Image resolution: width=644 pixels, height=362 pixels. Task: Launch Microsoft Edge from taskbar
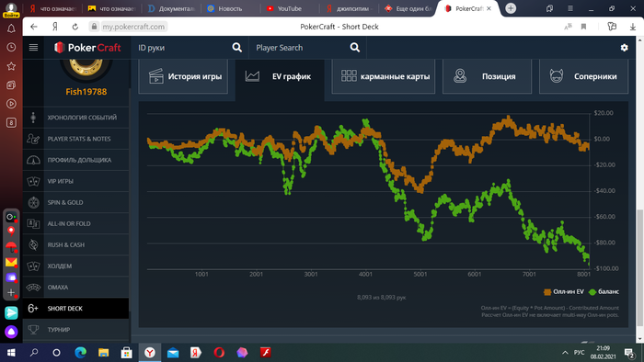(x=81, y=353)
